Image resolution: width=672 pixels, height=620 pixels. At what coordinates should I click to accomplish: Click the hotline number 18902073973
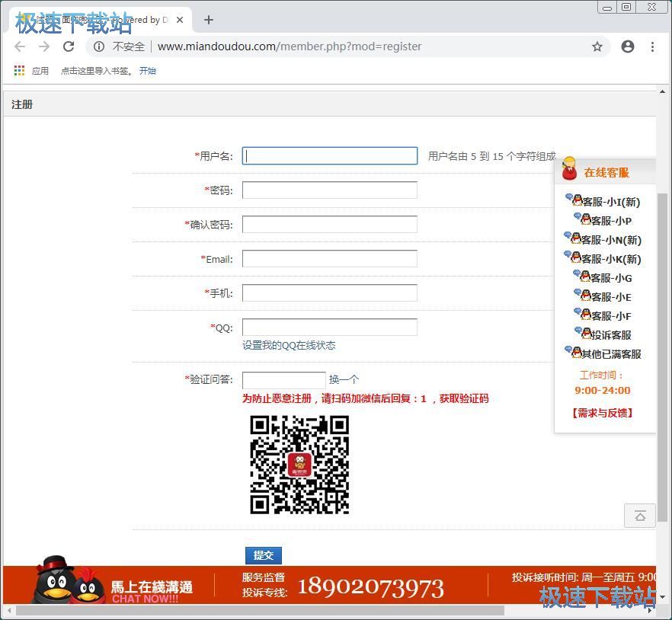(x=370, y=587)
